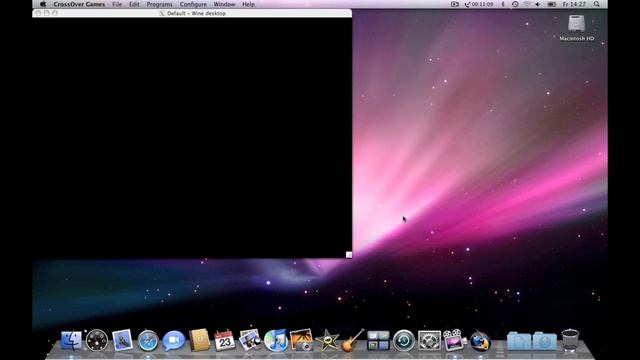Viewport: 640px width, 360px height.
Task: Open Spaces from the Dock
Action: pyautogui.click(x=378, y=340)
